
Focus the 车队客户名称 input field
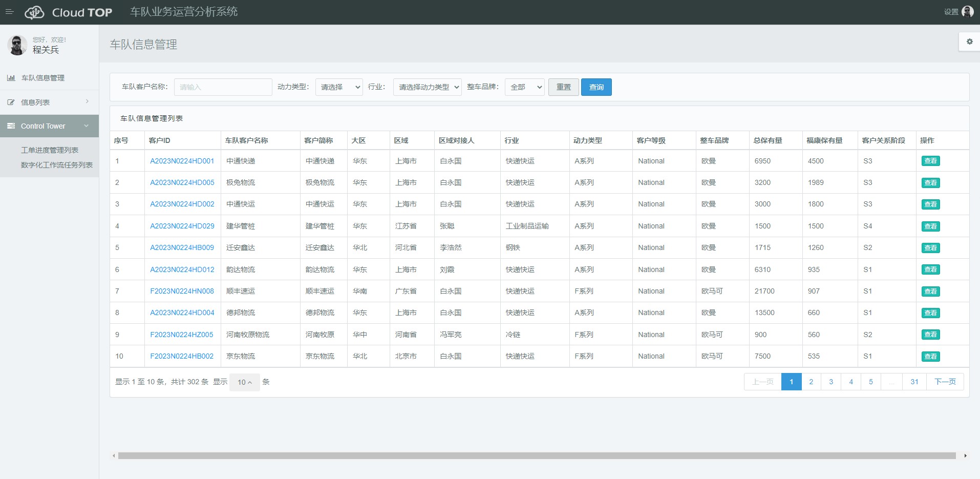tap(223, 87)
